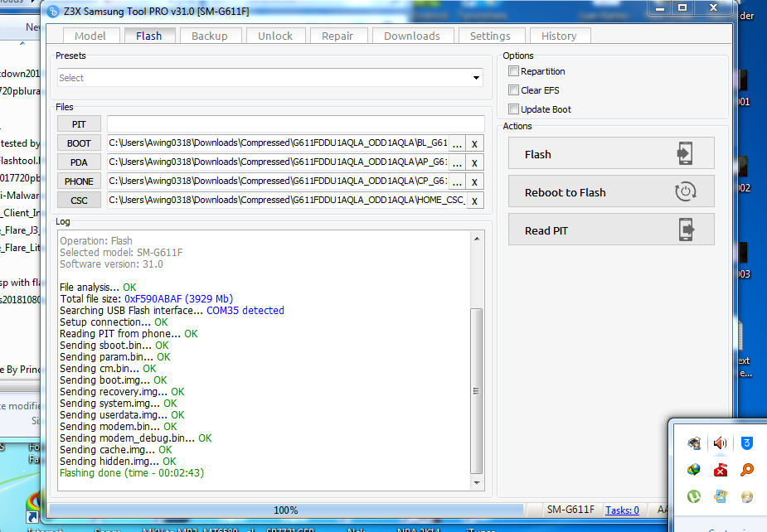Click the PHONE path field with CP_G6
This screenshot has width=767, height=532.
278,181
